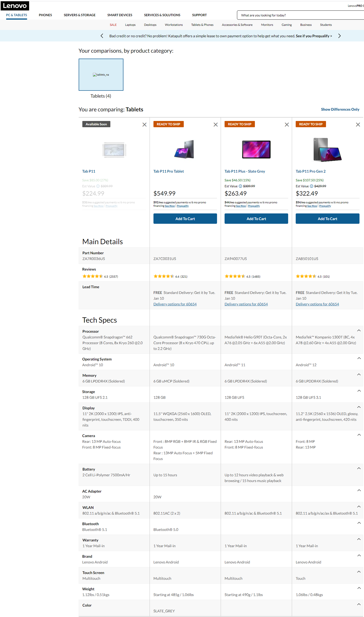Add Tab P11 Plus to cart

[256, 219]
